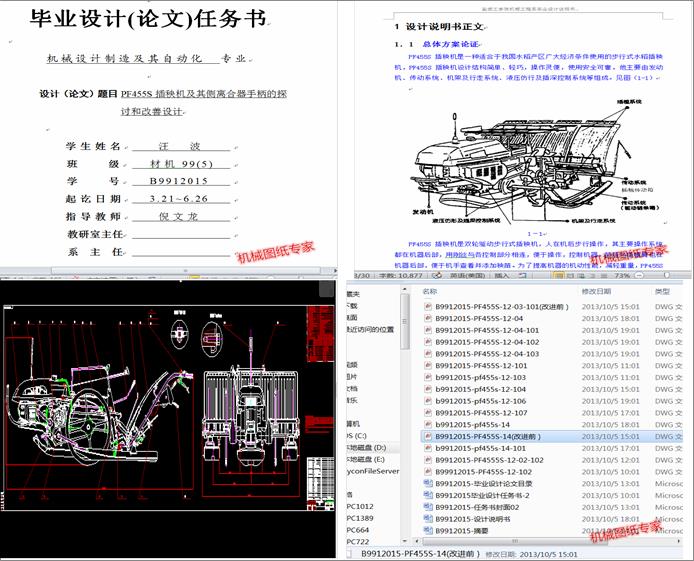Screen dimensions: 694x561
Task: Click highlighted row B9912015-PF455S-14(改进前)
Action: click(553, 437)
